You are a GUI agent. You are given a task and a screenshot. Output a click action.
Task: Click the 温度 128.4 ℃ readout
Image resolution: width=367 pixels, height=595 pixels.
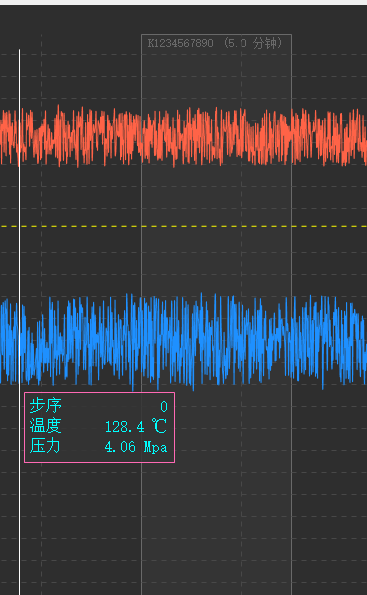coord(98,426)
